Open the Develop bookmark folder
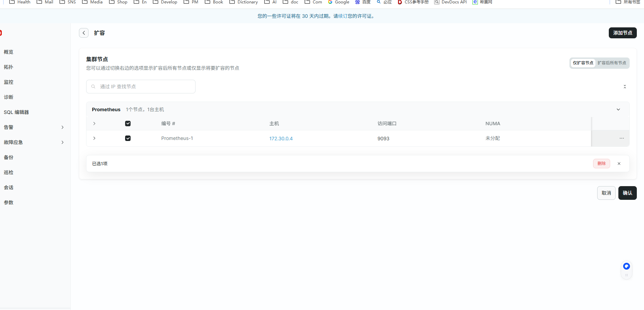The image size is (644, 310). pyautogui.click(x=165, y=2)
